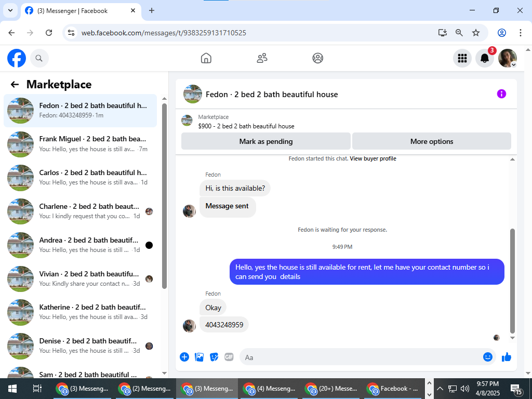The height and width of the screenshot is (399, 532).
Task: Switch to the (2) Messenger taskbar window
Action: 145,389
